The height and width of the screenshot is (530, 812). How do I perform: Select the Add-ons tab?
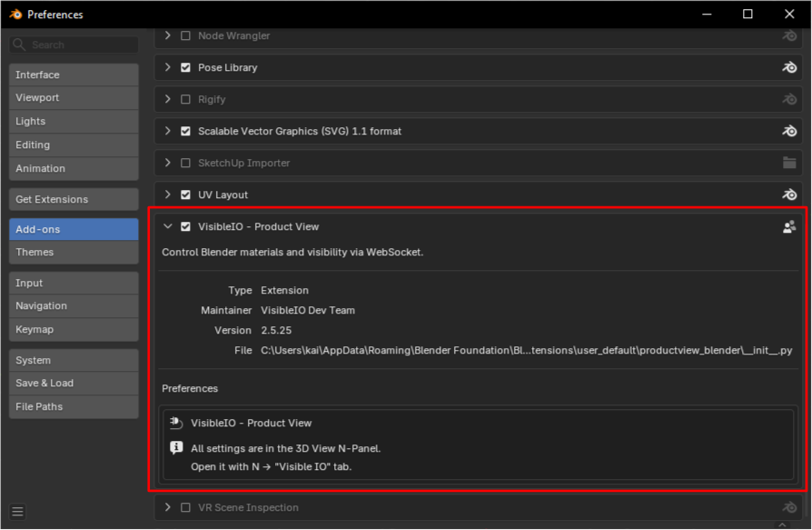pos(74,229)
